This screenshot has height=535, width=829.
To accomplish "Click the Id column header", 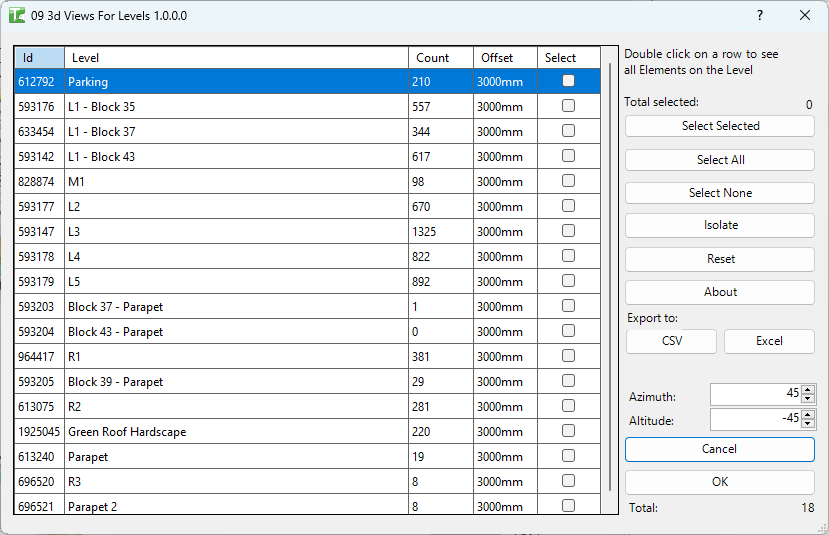I will click(39, 58).
